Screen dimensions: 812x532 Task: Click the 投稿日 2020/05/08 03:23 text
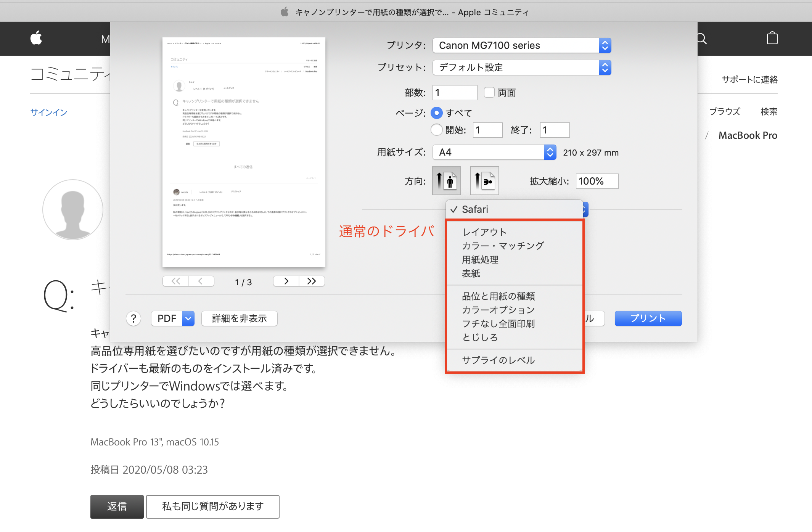click(x=149, y=469)
